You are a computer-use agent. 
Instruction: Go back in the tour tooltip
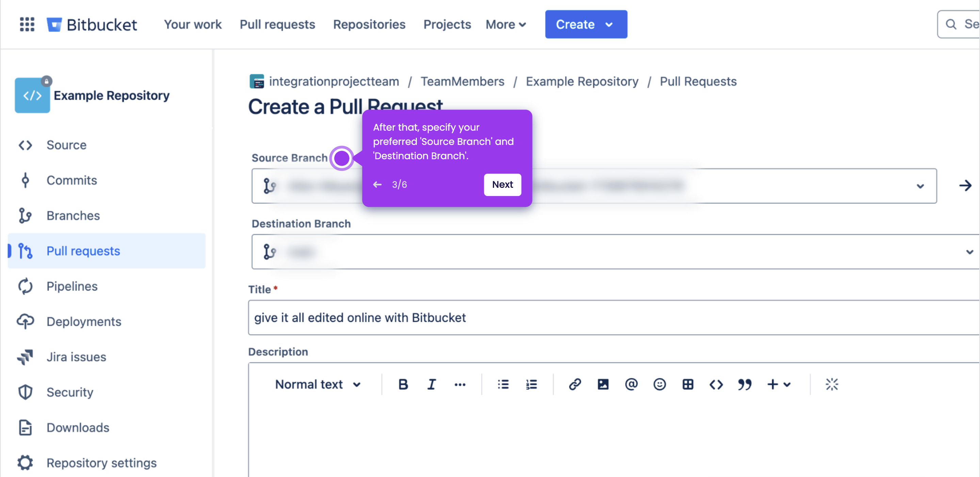[377, 185]
